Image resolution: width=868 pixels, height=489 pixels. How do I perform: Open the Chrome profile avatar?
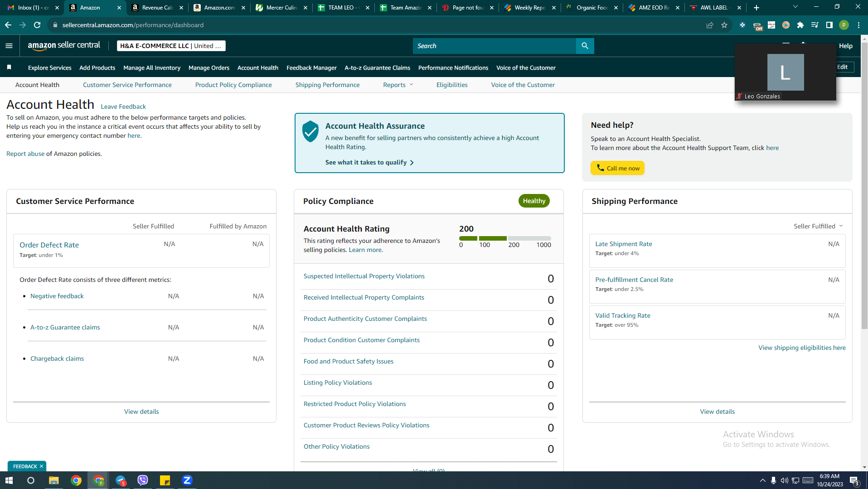pyautogui.click(x=844, y=25)
